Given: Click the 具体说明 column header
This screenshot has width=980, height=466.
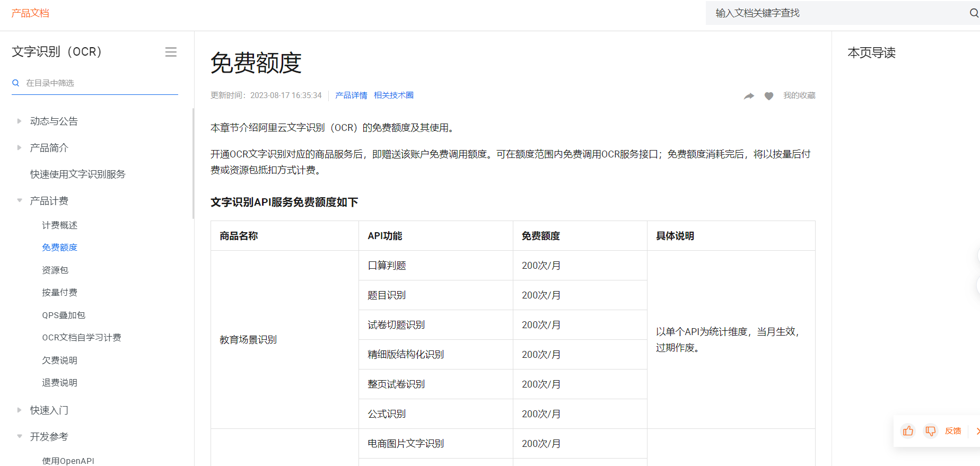Looking at the screenshot, I should coord(731,235).
